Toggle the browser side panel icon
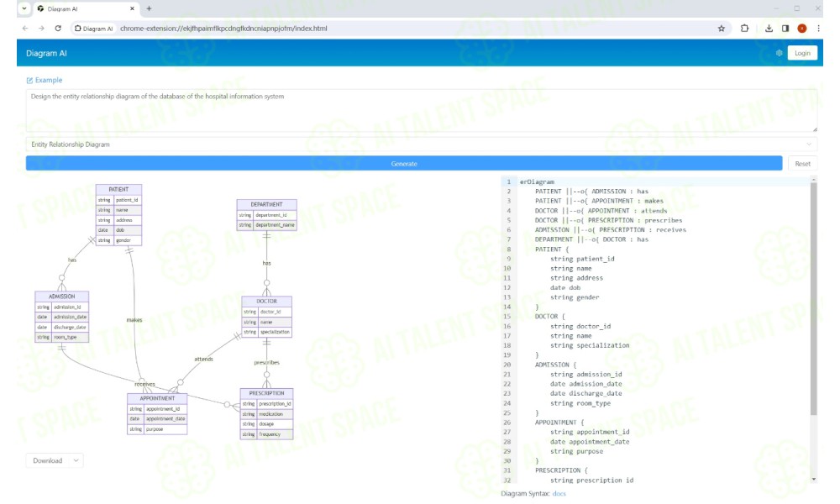Image resolution: width=840 pixels, height=504 pixels. click(x=785, y=29)
